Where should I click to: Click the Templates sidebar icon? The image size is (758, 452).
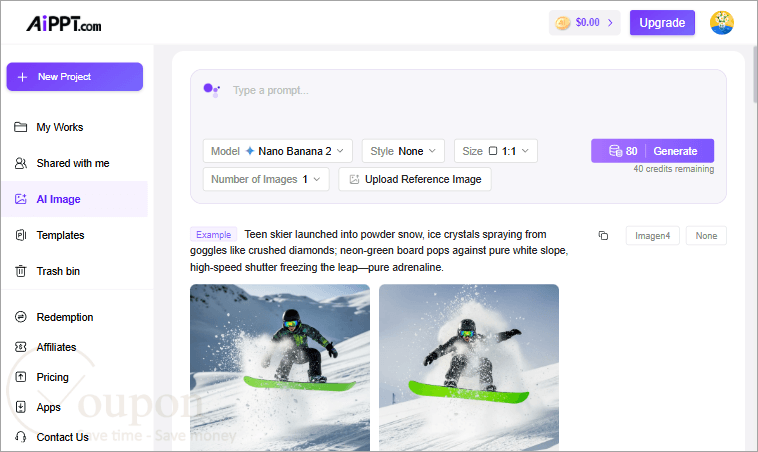20,235
